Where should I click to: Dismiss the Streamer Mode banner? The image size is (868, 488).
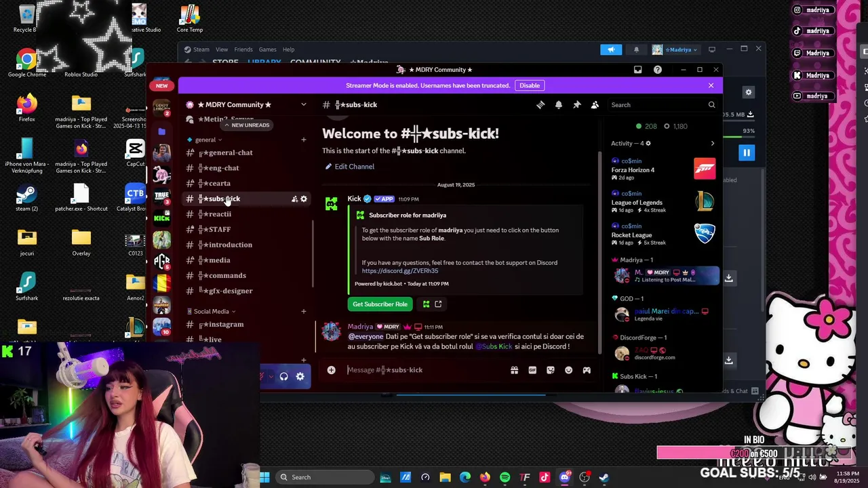click(x=711, y=85)
